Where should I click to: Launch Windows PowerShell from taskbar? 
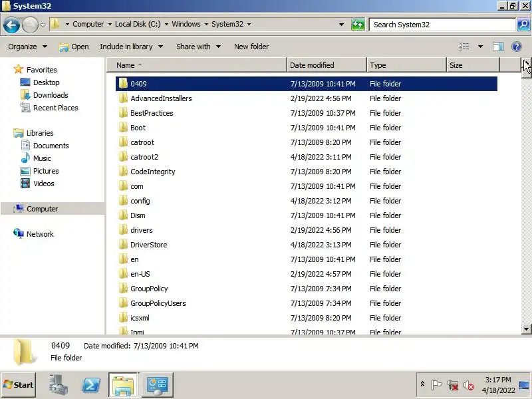[91, 385]
